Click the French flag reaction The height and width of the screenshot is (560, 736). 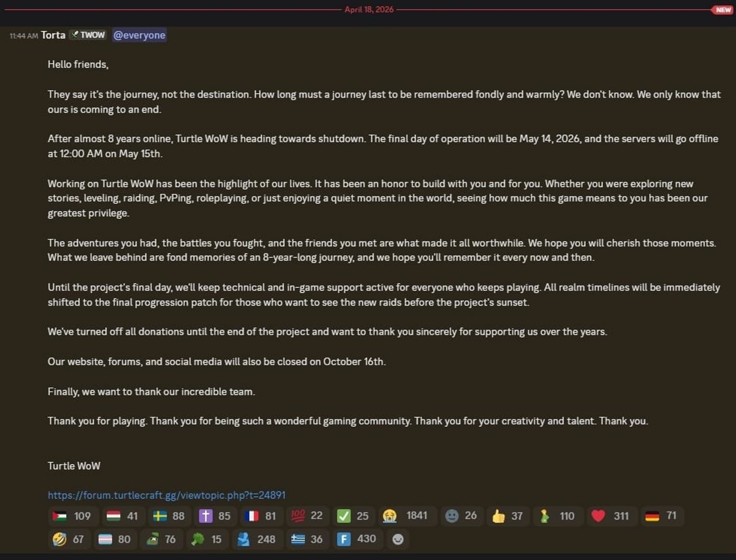click(261, 516)
